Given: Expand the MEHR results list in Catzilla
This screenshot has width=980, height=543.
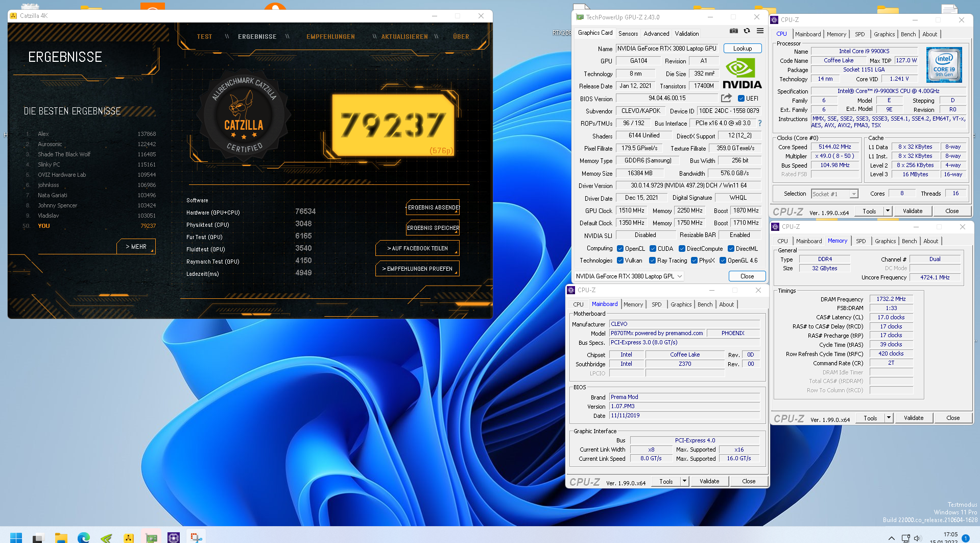Looking at the screenshot, I should [x=136, y=246].
